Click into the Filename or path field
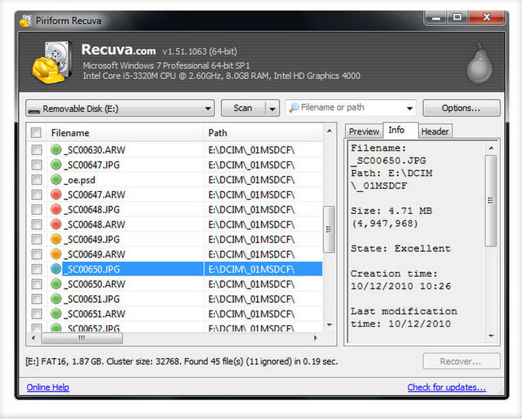 [351, 108]
